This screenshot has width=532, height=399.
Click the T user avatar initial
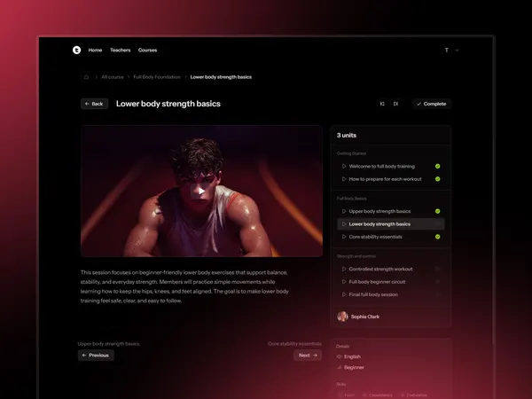447,51
